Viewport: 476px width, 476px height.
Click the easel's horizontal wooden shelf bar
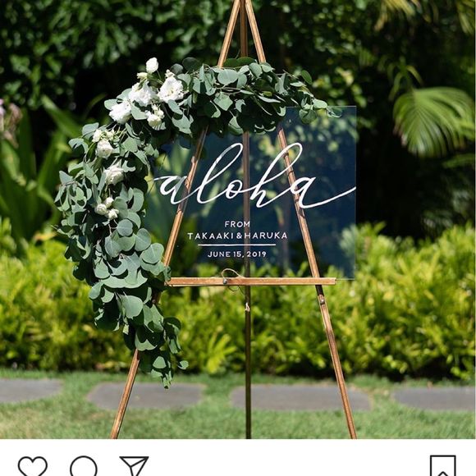tap(251, 281)
